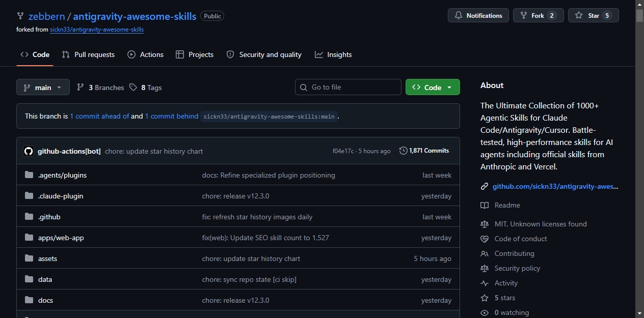The image size is (644, 318).
Task: Open the Security and quality tab
Action: tap(264, 54)
